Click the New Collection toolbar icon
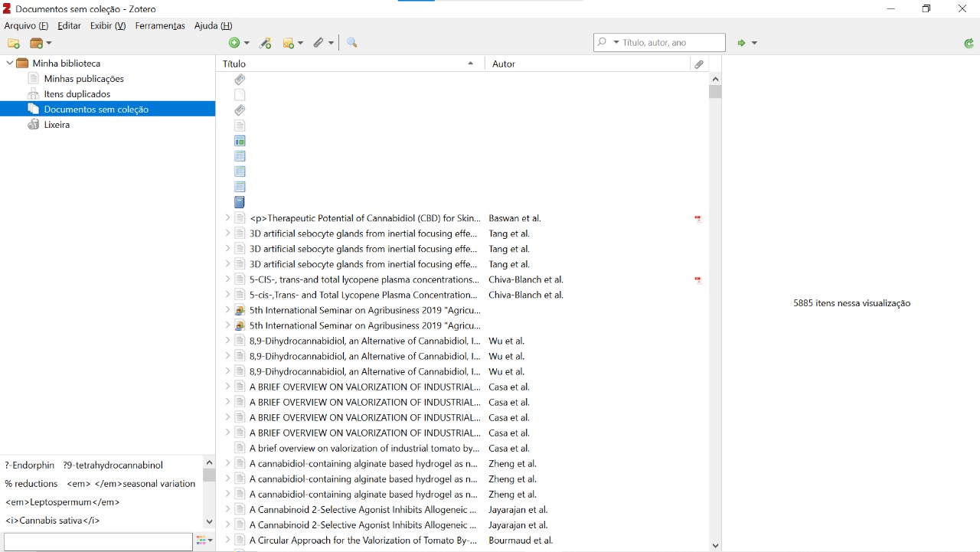 13,44
